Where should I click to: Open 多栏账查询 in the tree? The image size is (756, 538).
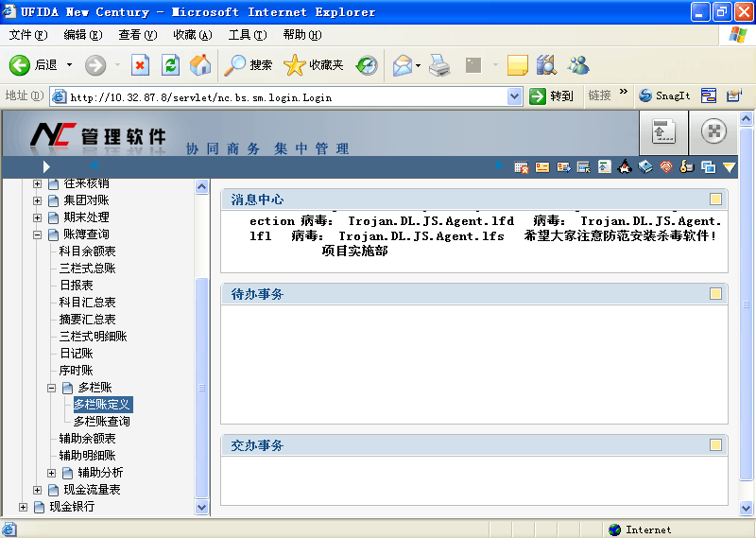(102, 422)
